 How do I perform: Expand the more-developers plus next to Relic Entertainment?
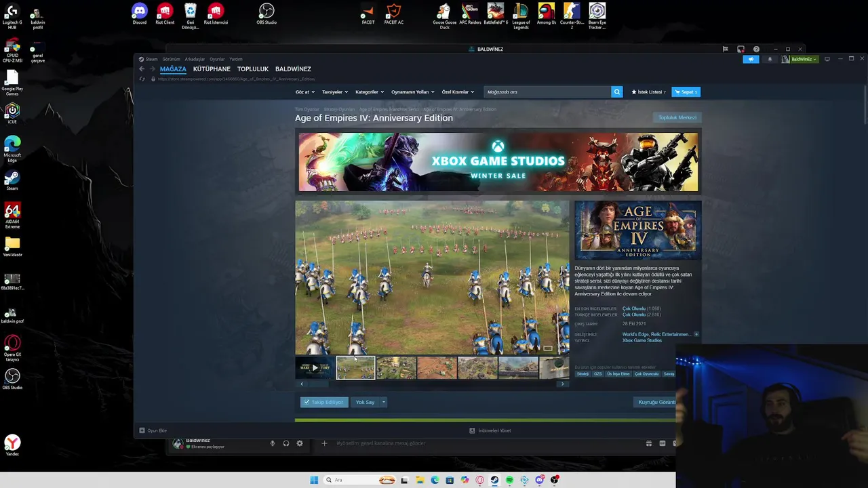696,334
